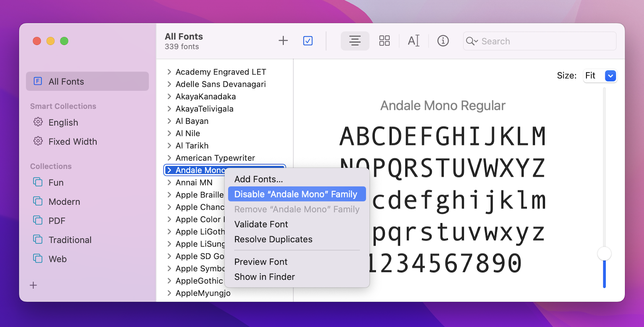Show font information via info icon

443,41
